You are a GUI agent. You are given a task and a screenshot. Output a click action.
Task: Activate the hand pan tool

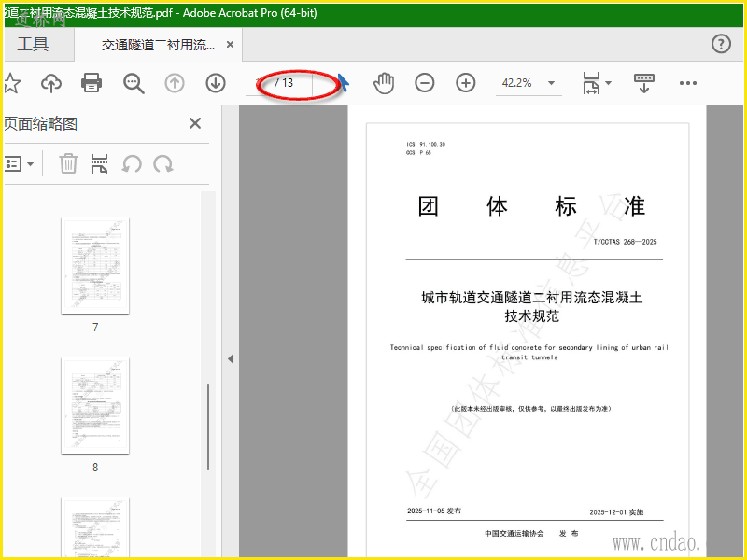[384, 83]
